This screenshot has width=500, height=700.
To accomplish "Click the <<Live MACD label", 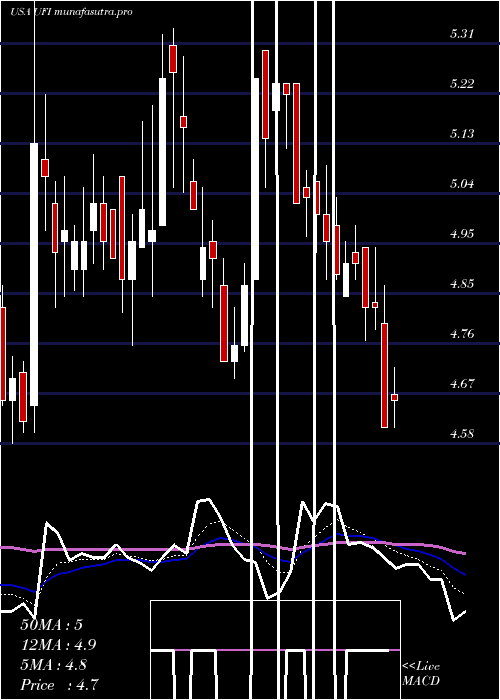I will click(421, 674).
